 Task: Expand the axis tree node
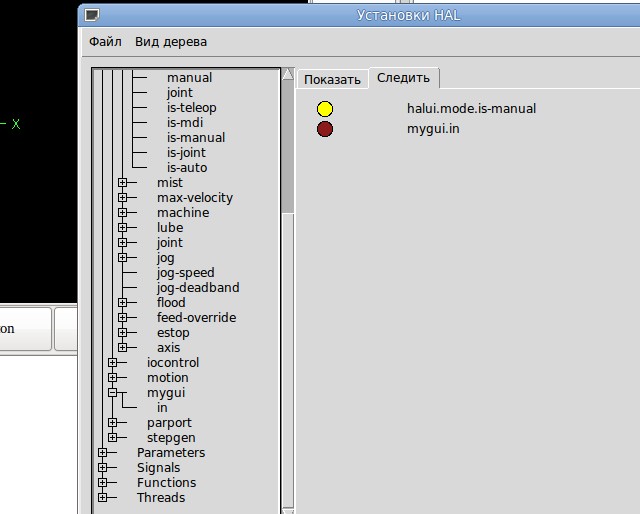122,347
